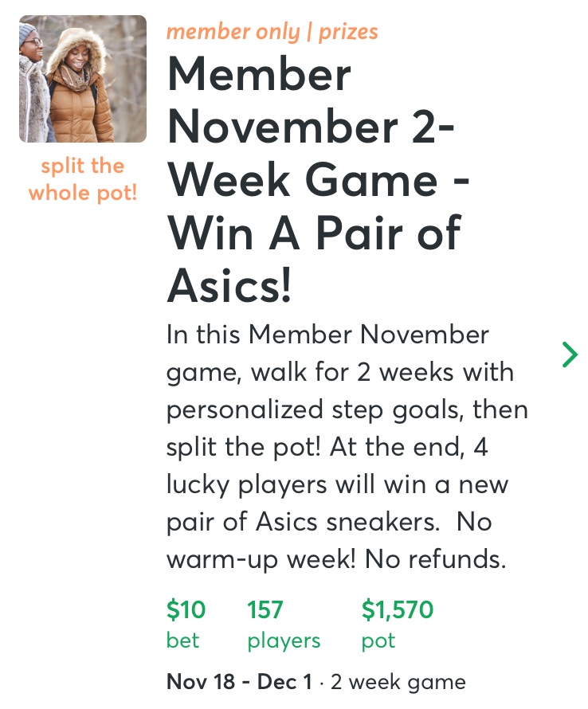This screenshot has width=588, height=709.
Task: Tap the two women walking thumbnail
Action: pyautogui.click(x=83, y=79)
